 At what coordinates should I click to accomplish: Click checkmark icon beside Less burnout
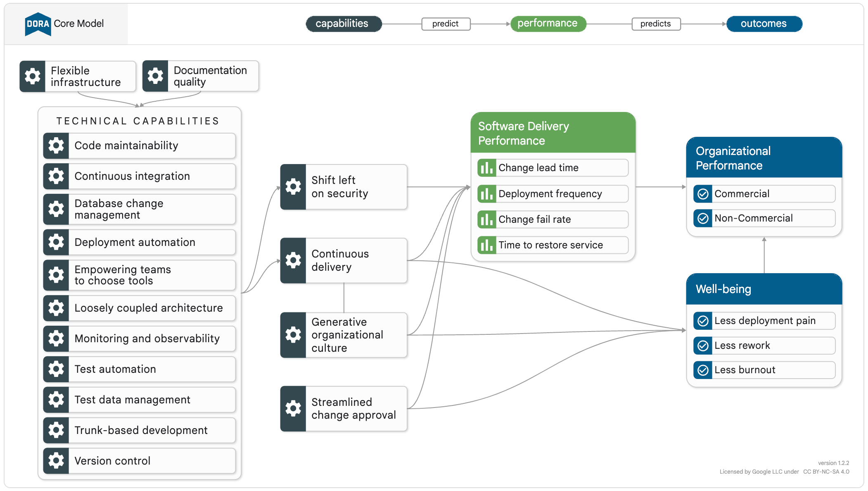point(703,370)
